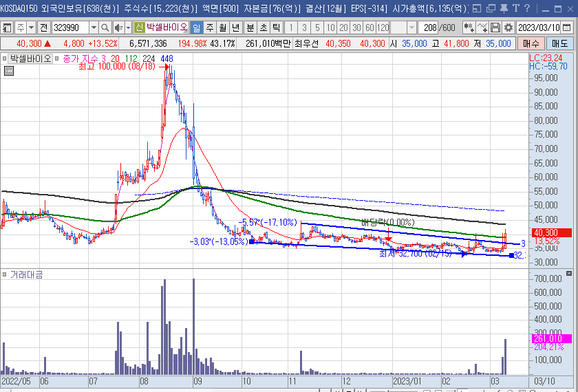Select the 년 yearly chart period
This screenshot has width=578, height=392.
click(235, 28)
